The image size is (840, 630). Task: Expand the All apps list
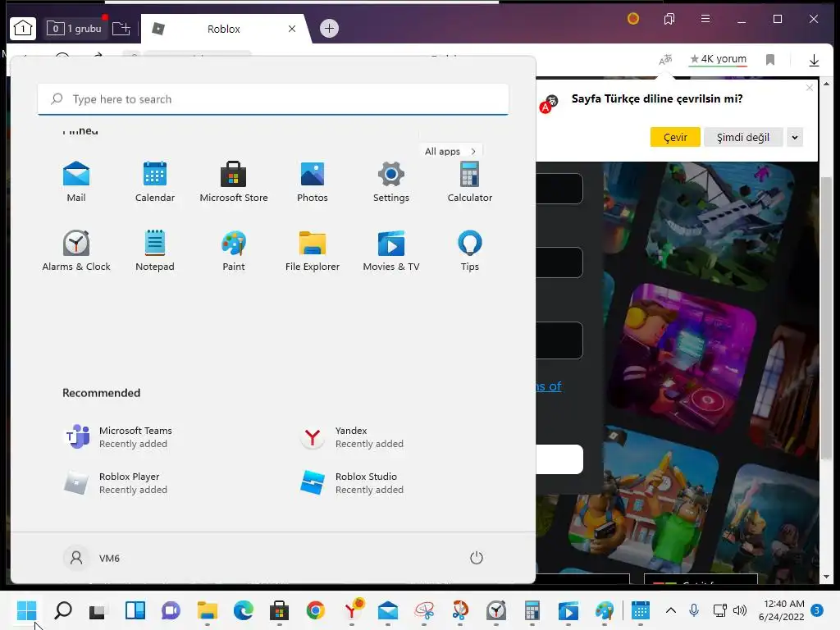(450, 151)
